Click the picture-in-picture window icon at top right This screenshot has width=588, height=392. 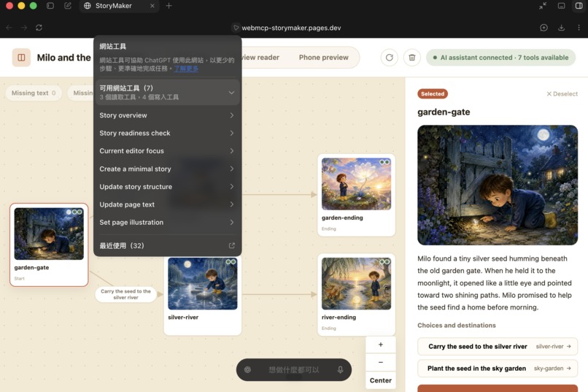pyautogui.click(x=562, y=6)
